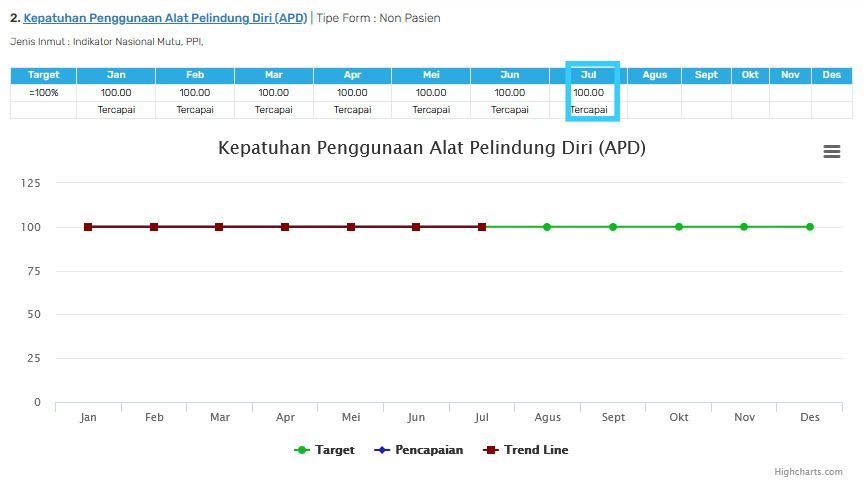Click the Tercapai status under Jun
Screen dimensions: 865x492
[x=510, y=110]
